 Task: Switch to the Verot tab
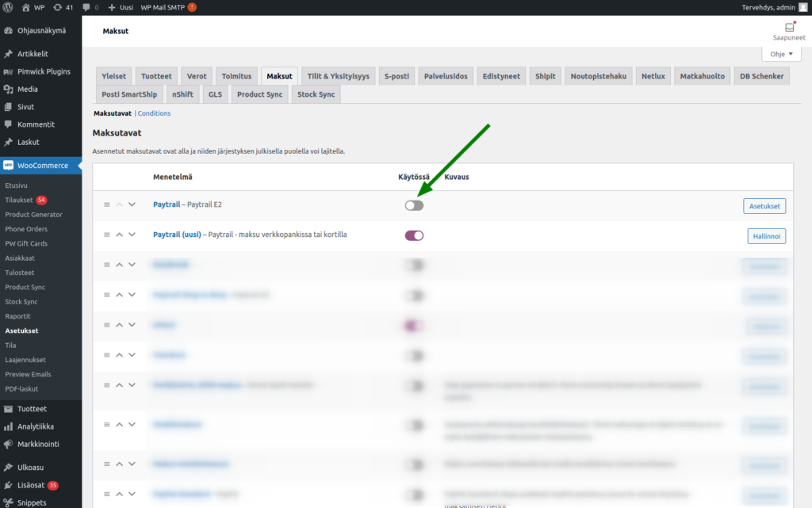point(197,76)
